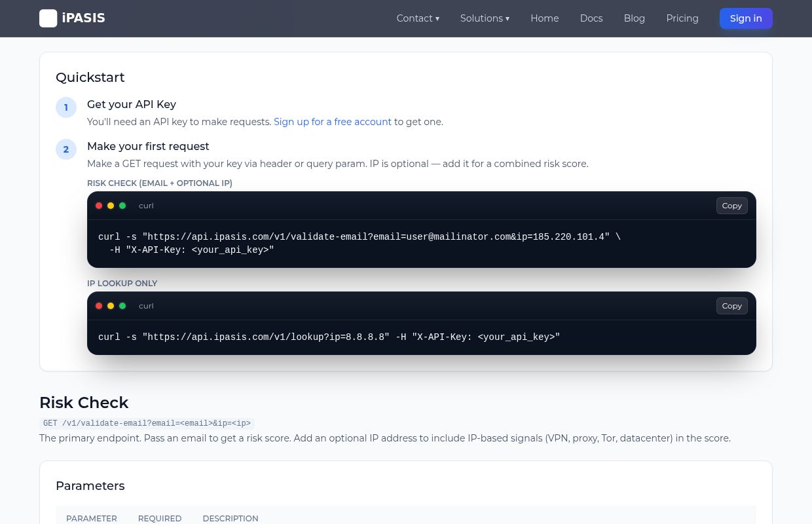This screenshot has width=812, height=524.
Task: Copy the IP lookup curl command
Action: tap(731, 306)
